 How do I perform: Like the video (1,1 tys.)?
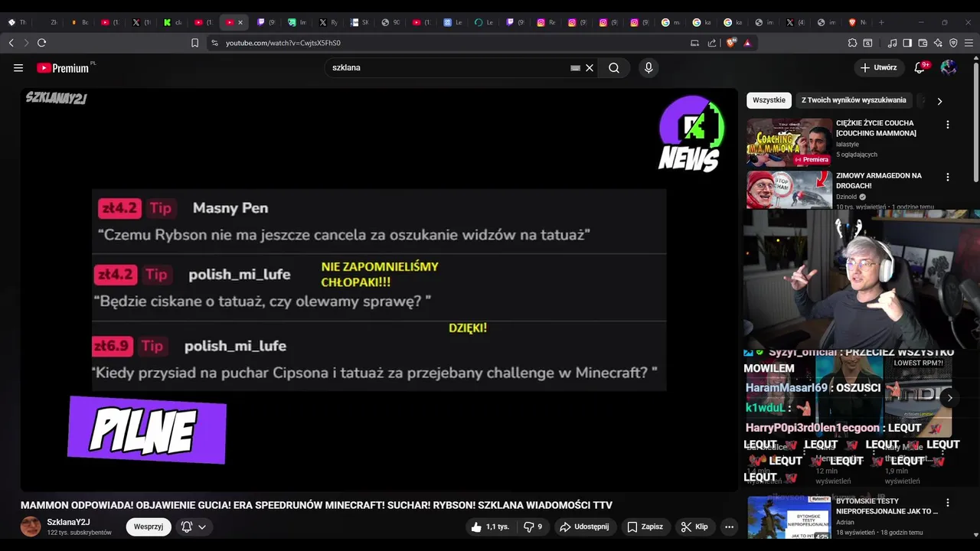tap(490, 527)
